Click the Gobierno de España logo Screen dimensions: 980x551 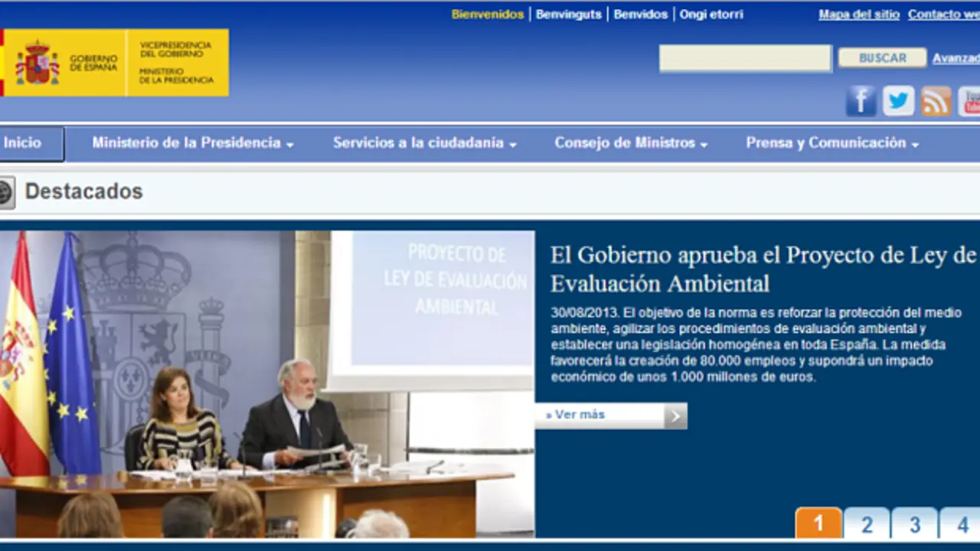tap(115, 63)
